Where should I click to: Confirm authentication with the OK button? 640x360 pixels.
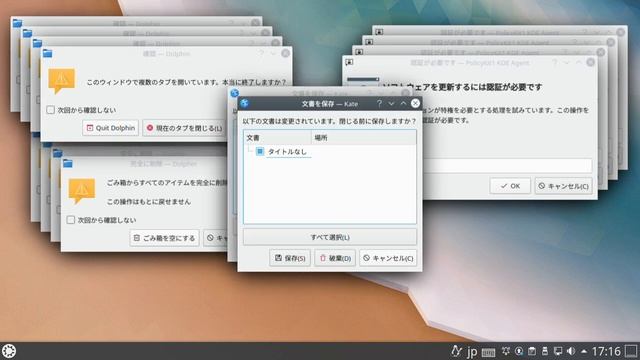510,186
